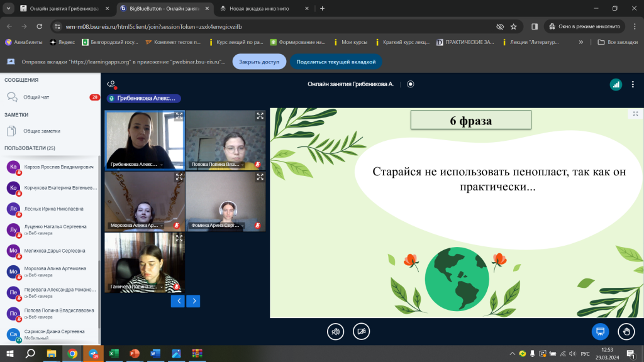Click the Грибеникова webcam video tile
Screen dimensions: 644x362
(x=145, y=140)
